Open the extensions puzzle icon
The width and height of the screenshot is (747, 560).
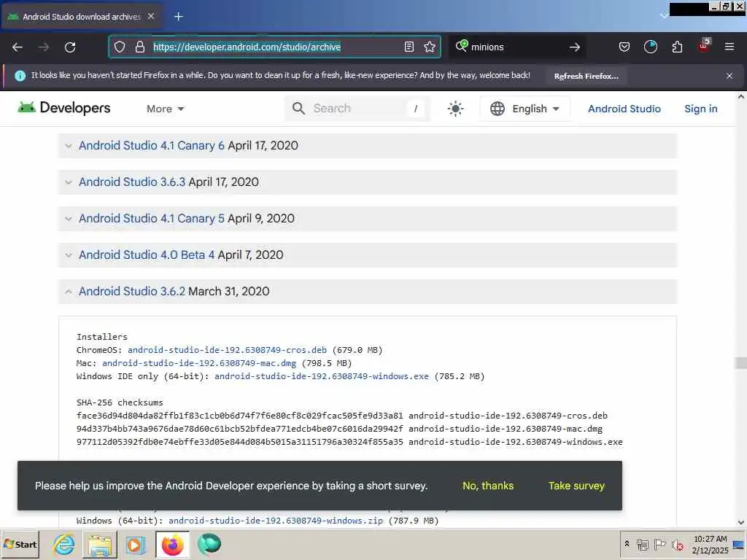coord(677,47)
